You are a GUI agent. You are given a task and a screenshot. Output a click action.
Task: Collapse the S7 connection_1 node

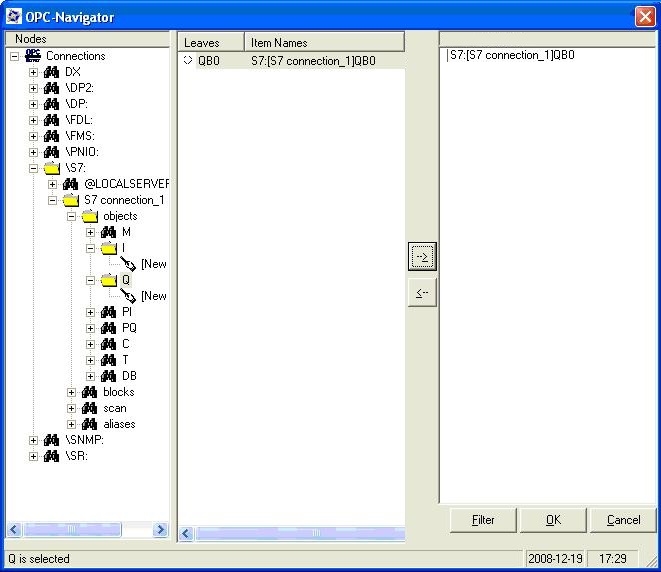(x=52, y=200)
